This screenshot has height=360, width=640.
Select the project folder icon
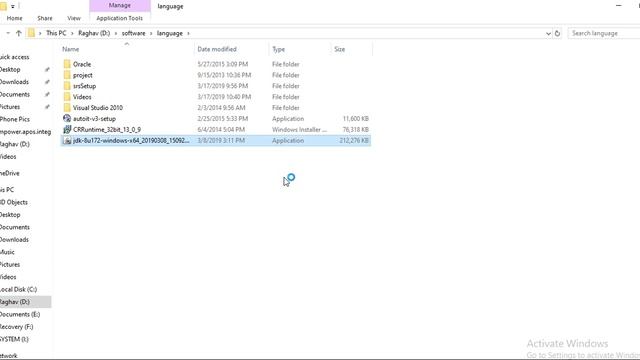[67, 75]
